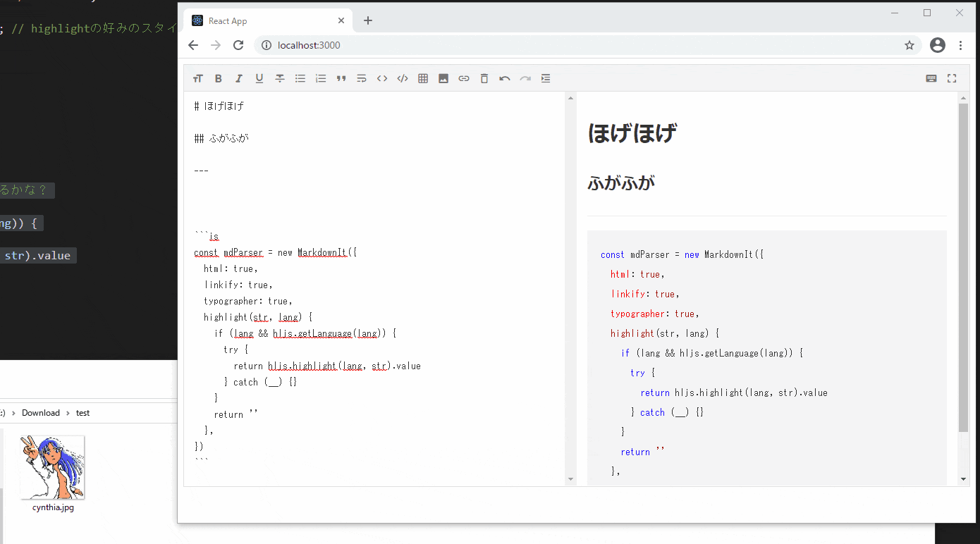Click Download in Explorer breadcrumb path

(x=41, y=413)
